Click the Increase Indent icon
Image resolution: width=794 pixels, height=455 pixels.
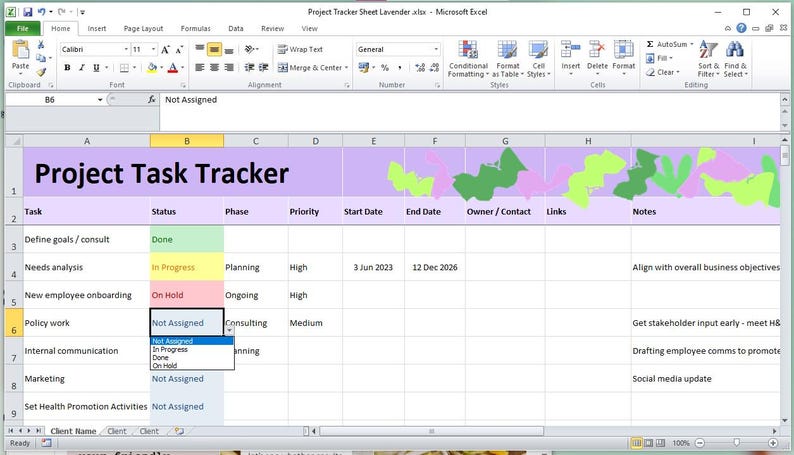[x=263, y=67]
